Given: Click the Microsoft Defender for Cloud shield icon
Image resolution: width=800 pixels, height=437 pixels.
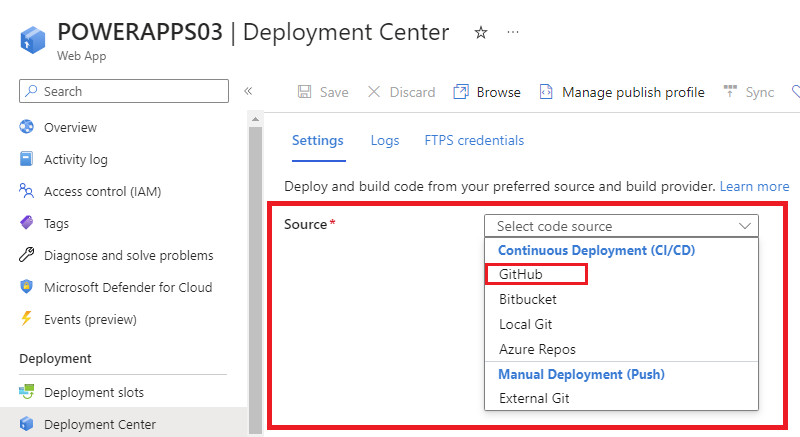Looking at the screenshot, I should pos(27,287).
